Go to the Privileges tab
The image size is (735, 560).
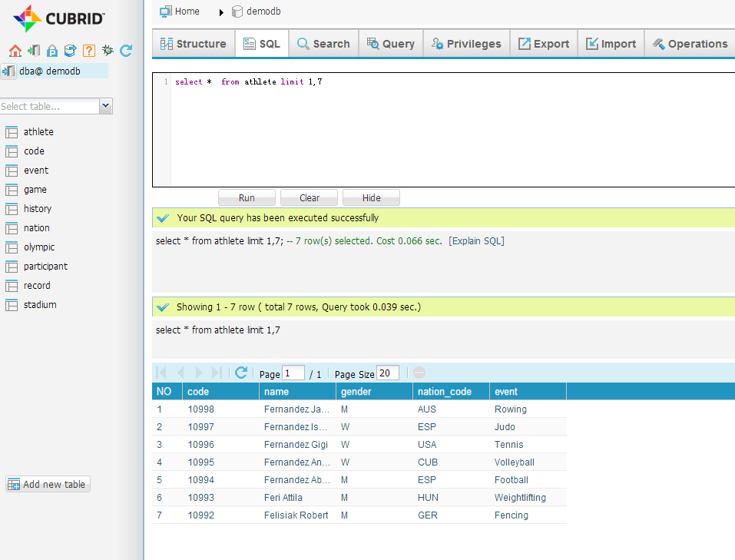466,44
